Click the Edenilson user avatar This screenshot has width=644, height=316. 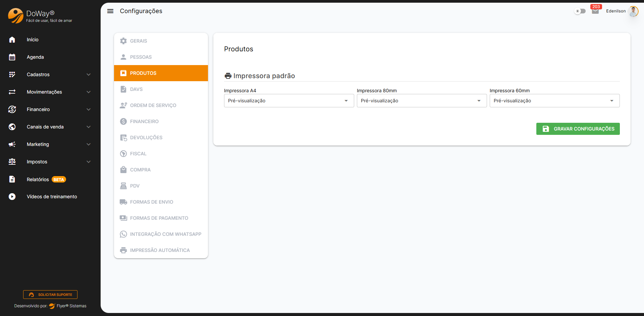click(633, 11)
